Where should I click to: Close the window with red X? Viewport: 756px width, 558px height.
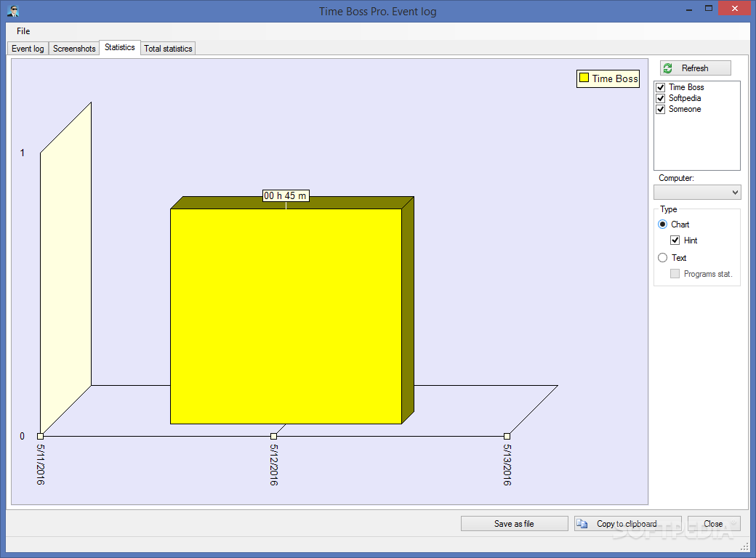(x=735, y=9)
